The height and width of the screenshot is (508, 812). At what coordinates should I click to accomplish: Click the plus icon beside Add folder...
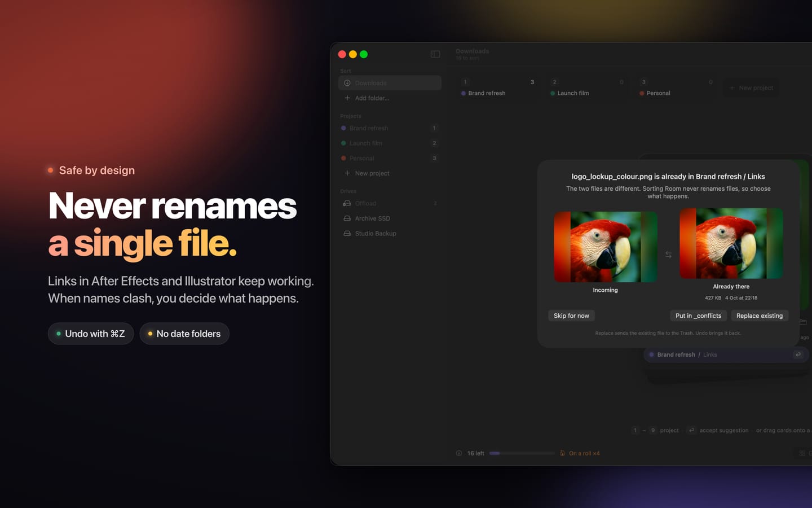(x=347, y=98)
